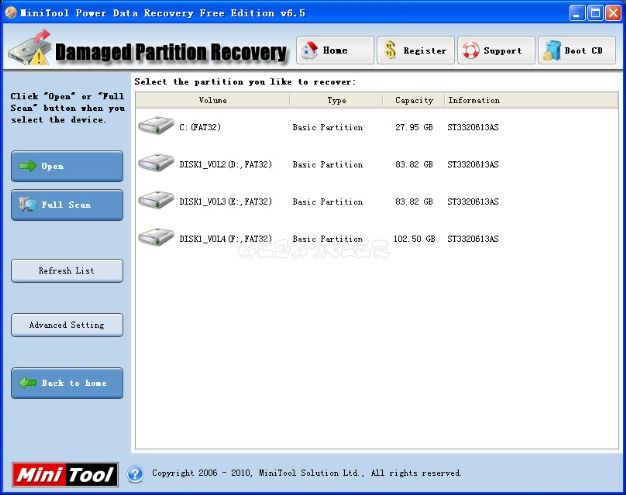
Task: Click the Refresh List button
Action: (67, 271)
